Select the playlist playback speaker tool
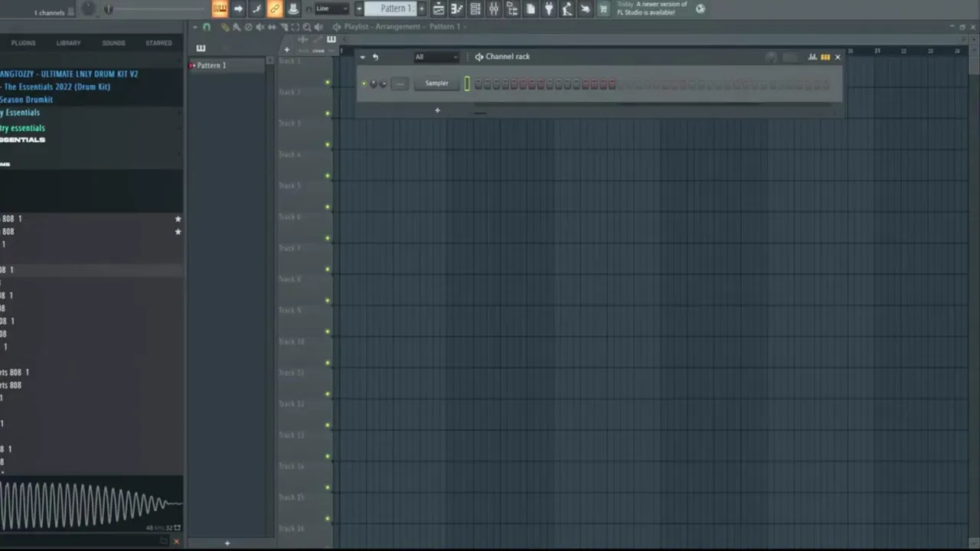Image resolution: width=980 pixels, height=551 pixels. point(318,27)
